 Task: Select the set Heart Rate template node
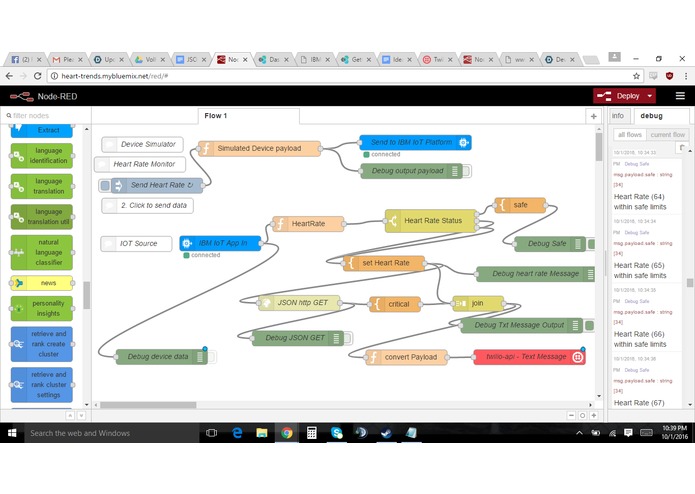[384, 263]
